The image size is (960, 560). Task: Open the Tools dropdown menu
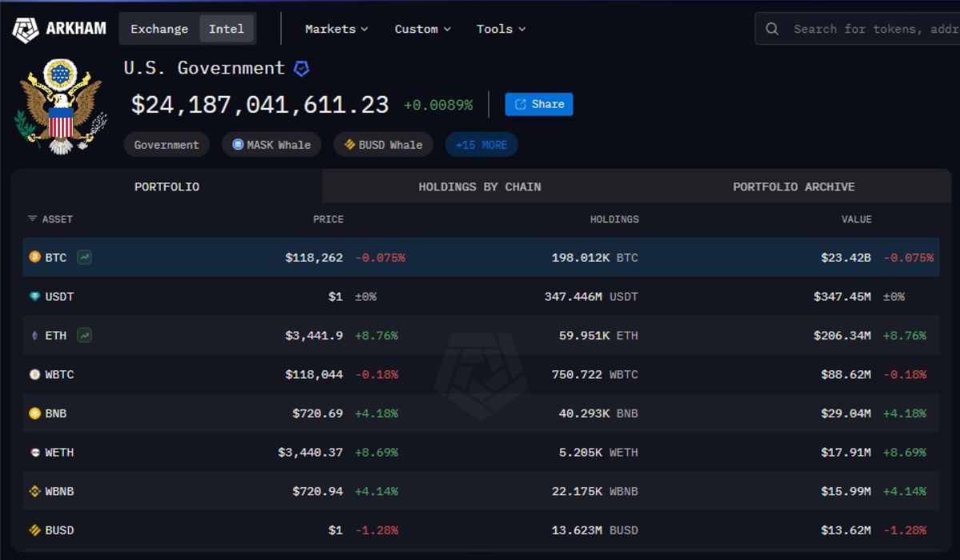pos(501,29)
